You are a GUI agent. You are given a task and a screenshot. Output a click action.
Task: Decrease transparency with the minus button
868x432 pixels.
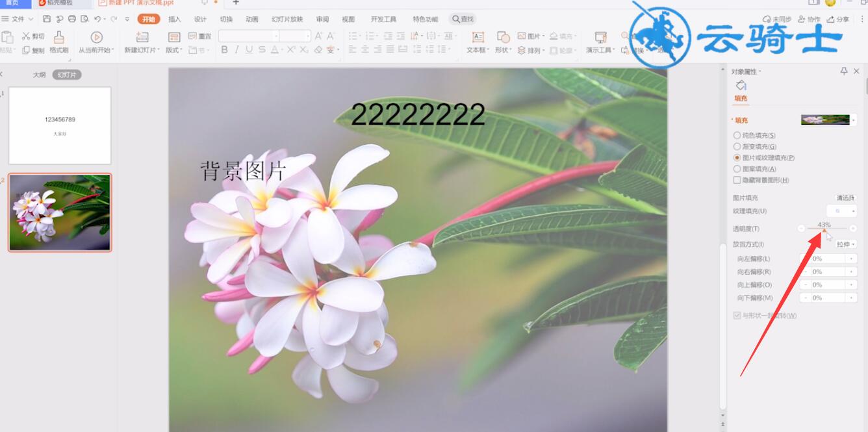(801, 228)
